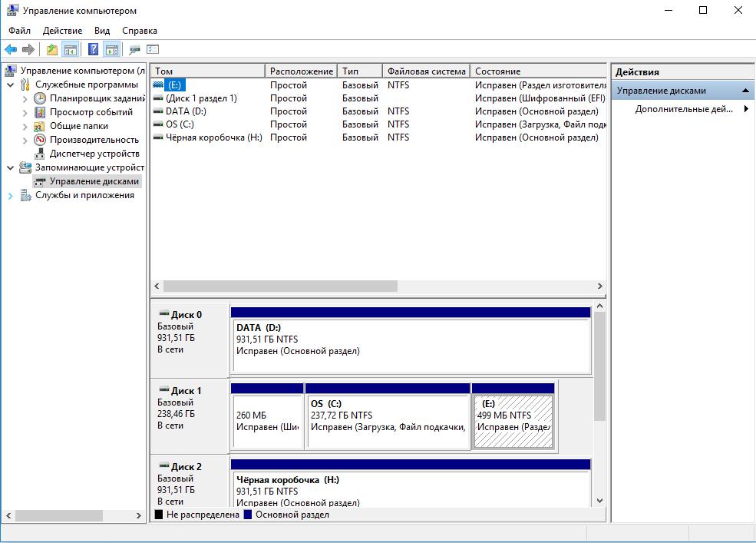Click the blue Основной раздел legend swatch
Screen dimensions: 756x543
point(248,515)
